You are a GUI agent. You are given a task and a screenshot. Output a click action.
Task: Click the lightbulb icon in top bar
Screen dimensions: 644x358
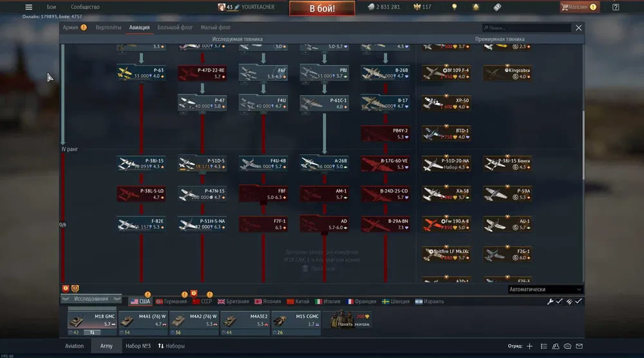454,7
